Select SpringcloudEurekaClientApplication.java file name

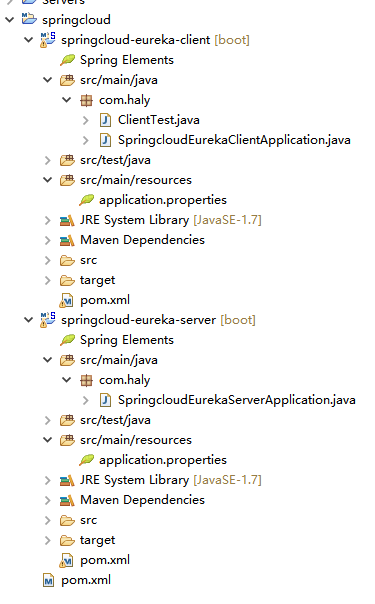tap(234, 140)
